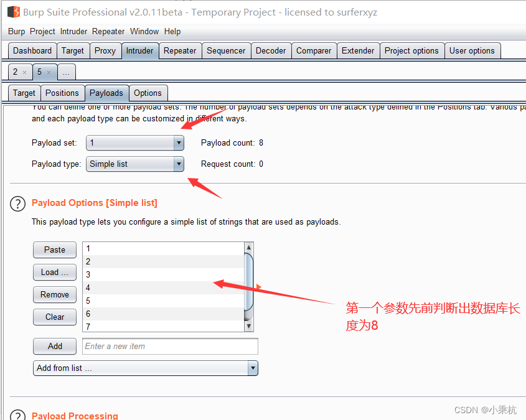
Task: Open the Payload Options help icon
Action: point(18,203)
